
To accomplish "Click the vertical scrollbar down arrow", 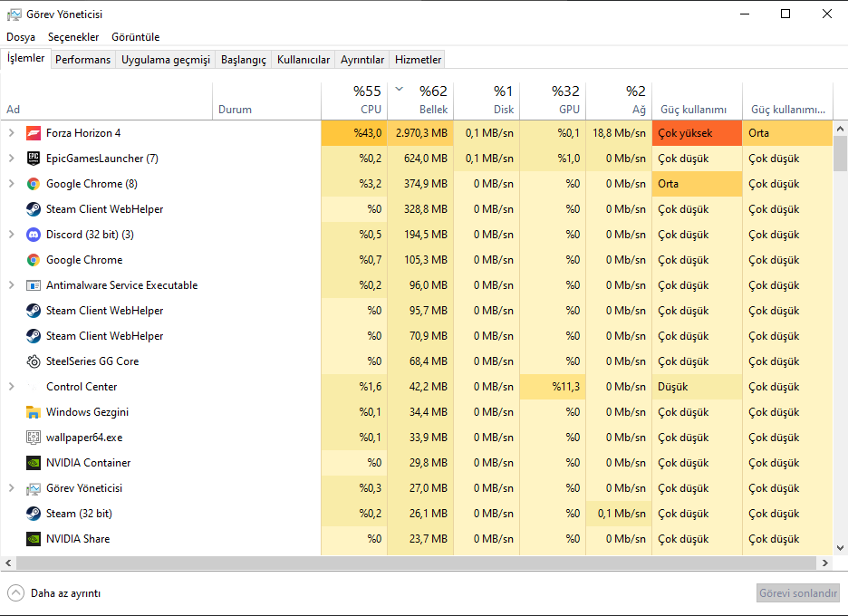I will point(840,547).
